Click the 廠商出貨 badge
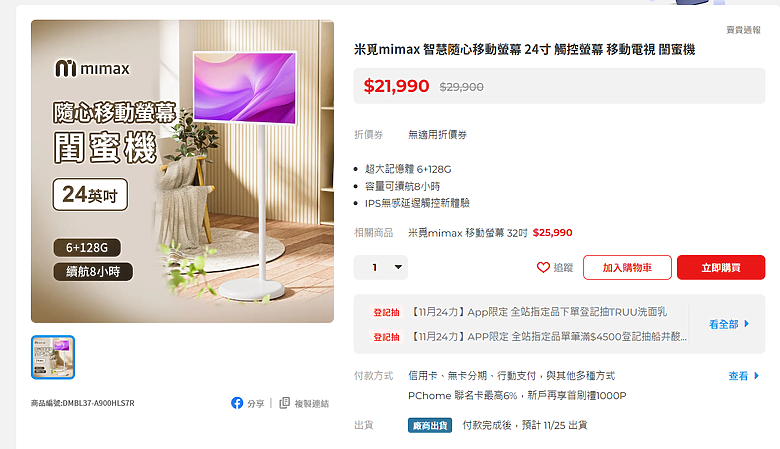Image resolution: width=780 pixels, height=449 pixels. (x=430, y=425)
